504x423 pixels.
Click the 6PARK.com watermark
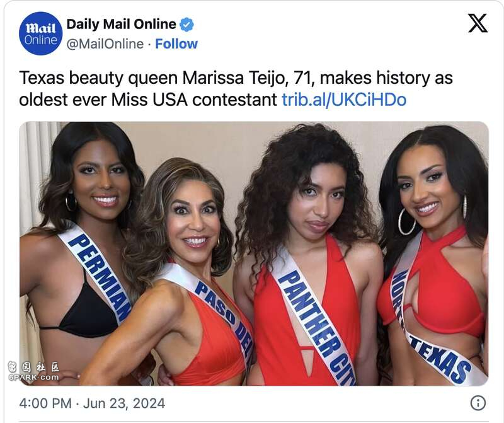tap(33, 371)
